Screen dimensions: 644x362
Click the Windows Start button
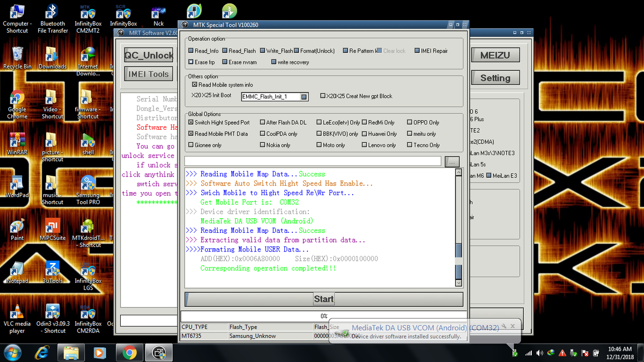(12, 352)
